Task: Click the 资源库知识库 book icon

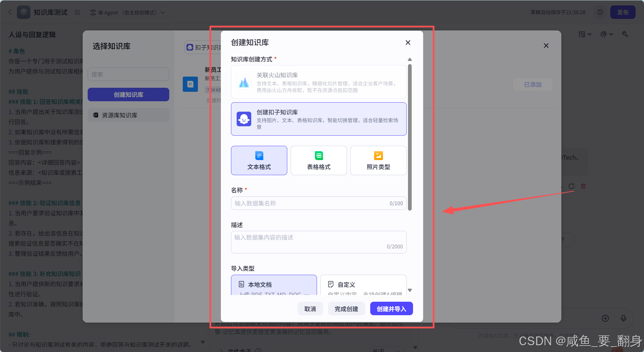Action: click(x=96, y=115)
